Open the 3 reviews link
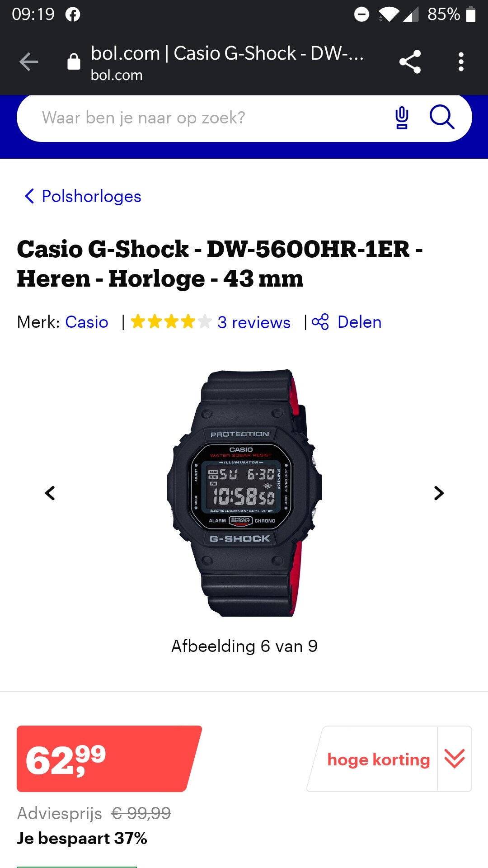 point(253,322)
